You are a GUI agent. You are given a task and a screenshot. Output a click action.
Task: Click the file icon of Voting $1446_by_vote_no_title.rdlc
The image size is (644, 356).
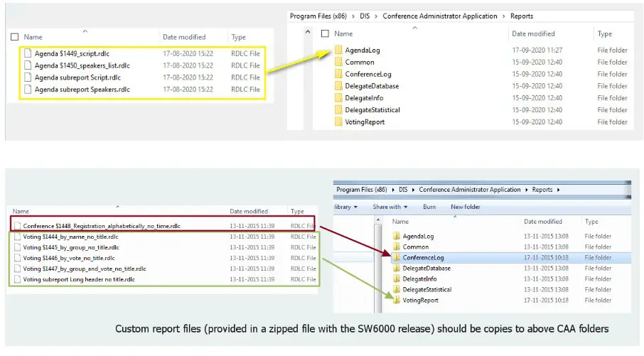click(x=17, y=258)
